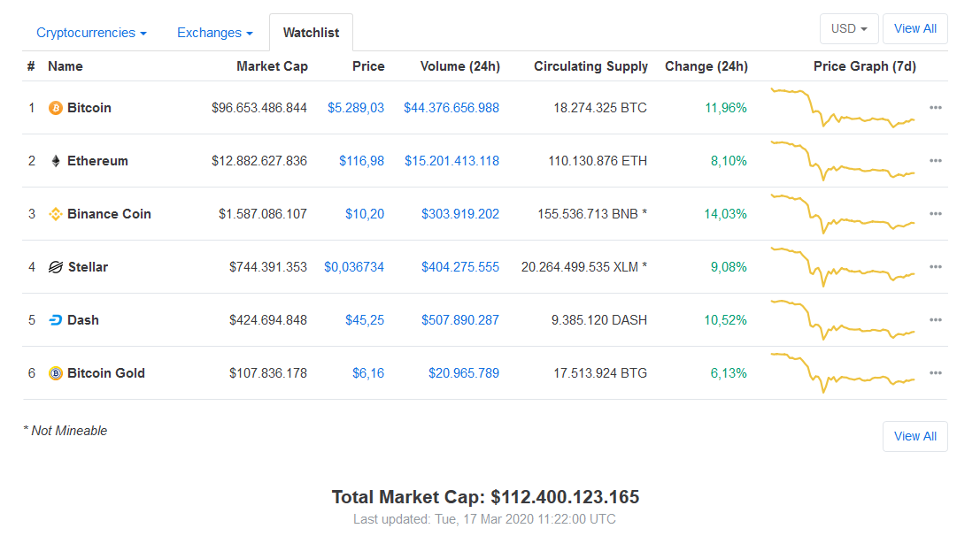
Task: Open the Binance Coin name link
Action: 110,214
